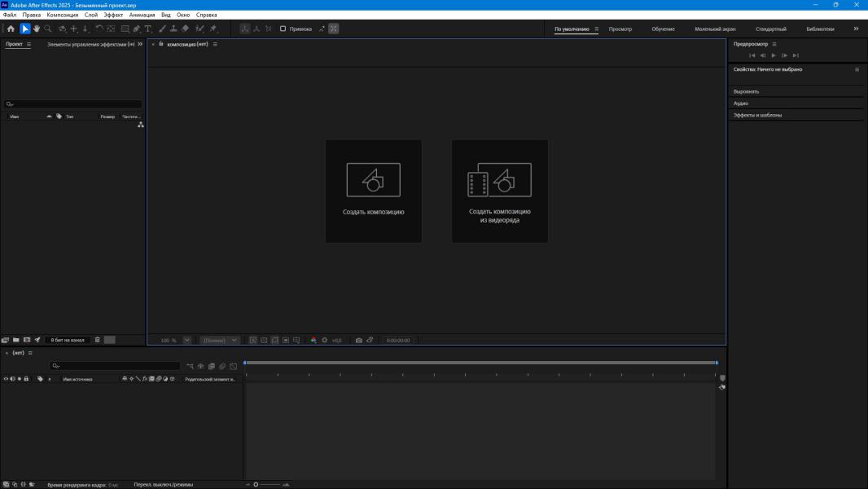Viewport: 868px width, 489px height.
Task: Toggle the lock column switch in timeline
Action: tap(26, 379)
